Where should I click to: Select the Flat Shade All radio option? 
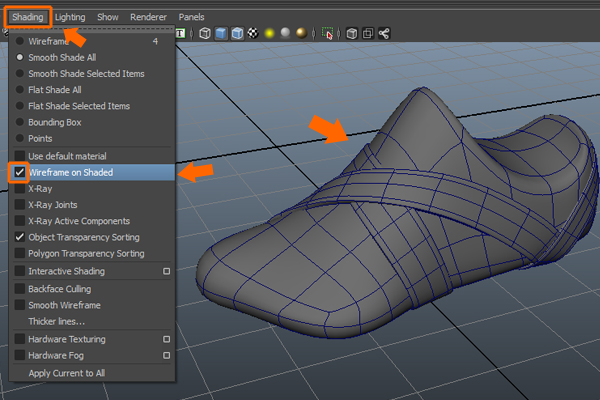click(x=20, y=90)
